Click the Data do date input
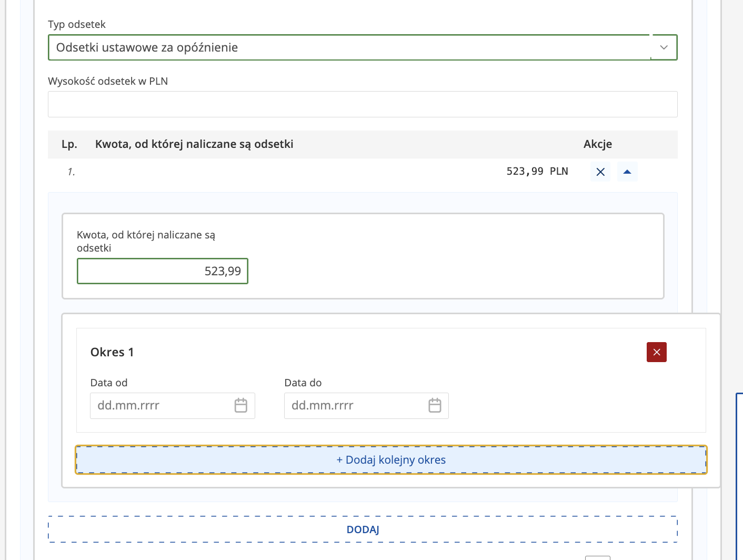The height and width of the screenshot is (560, 743). 366,406
